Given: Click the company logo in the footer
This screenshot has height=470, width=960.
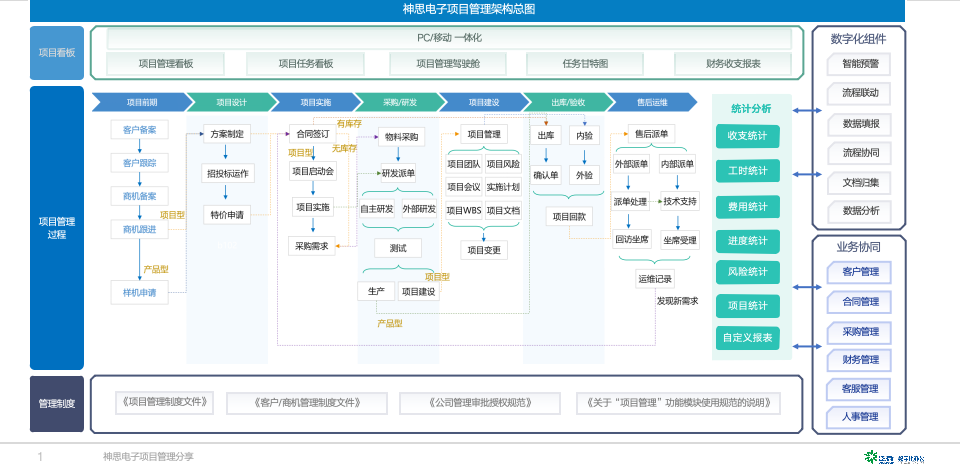Looking at the screenshot, I should 894,458.
